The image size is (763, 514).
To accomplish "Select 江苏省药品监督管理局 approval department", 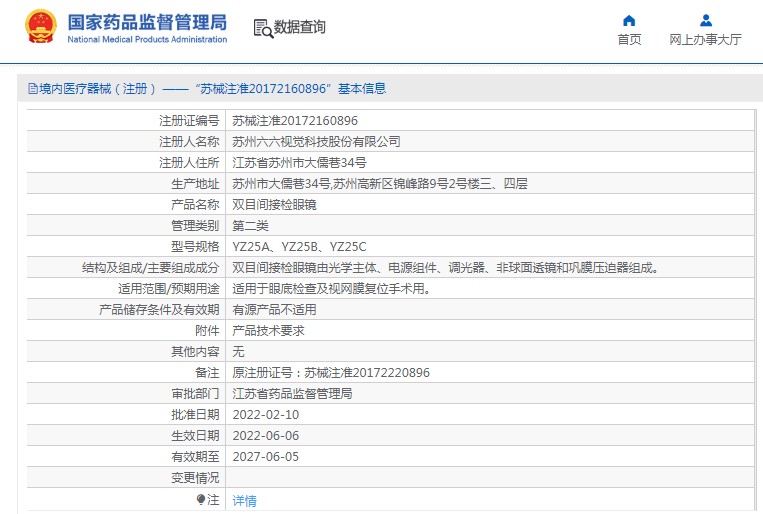I will pos(292,394).
